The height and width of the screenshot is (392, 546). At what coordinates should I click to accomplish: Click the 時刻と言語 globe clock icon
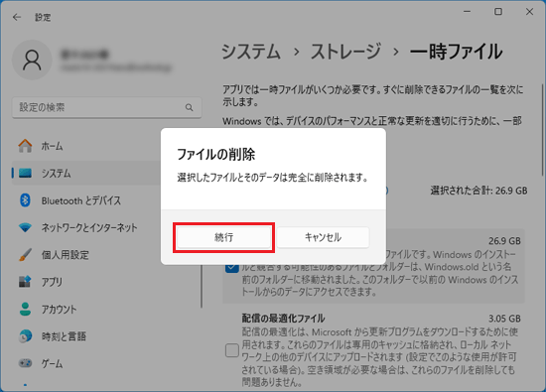(x=25, y=336)
